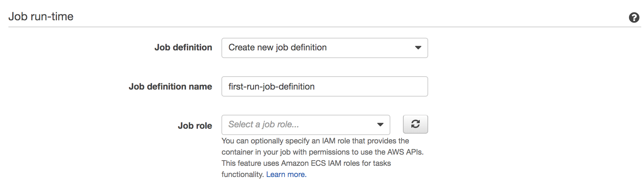Open the Job run-time help icon
644x191 pixels.
pos(634,17)
